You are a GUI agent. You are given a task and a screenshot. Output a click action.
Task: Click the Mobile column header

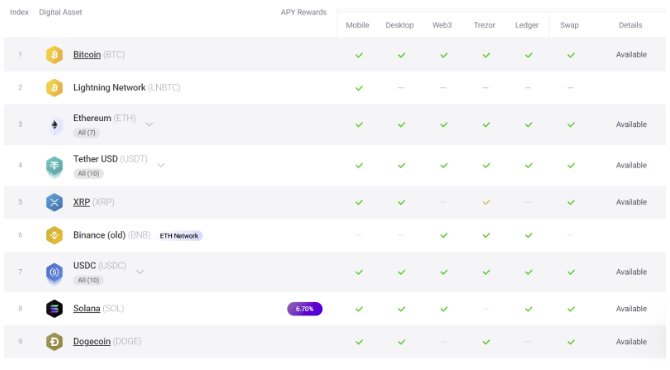pyautogui.click(x=357, y=25)
